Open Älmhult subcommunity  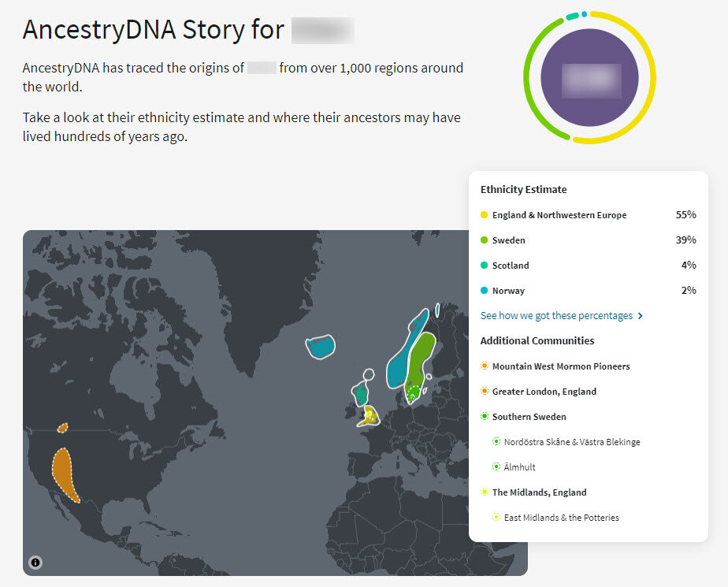(x=519, y=467)
